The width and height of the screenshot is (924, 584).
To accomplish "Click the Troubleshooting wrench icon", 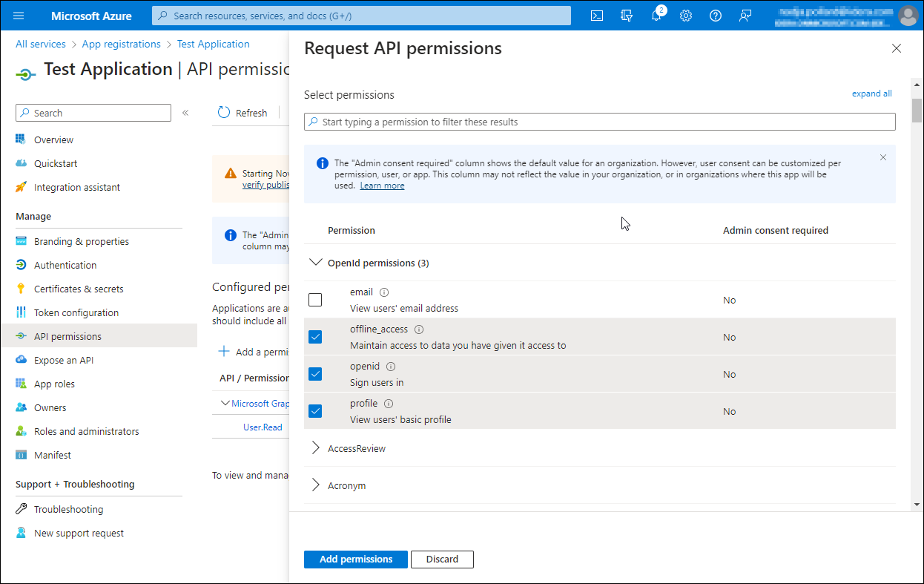I will [21, 509].
